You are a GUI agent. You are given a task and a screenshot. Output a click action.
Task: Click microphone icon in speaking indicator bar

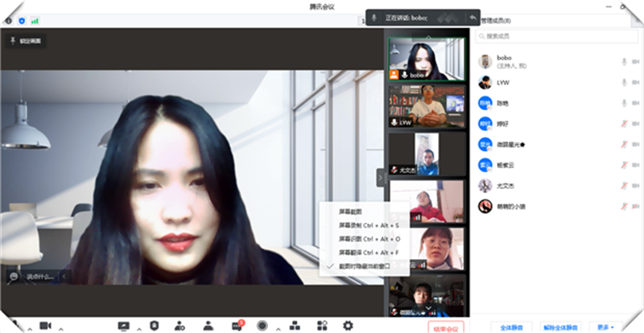[374, 18]
